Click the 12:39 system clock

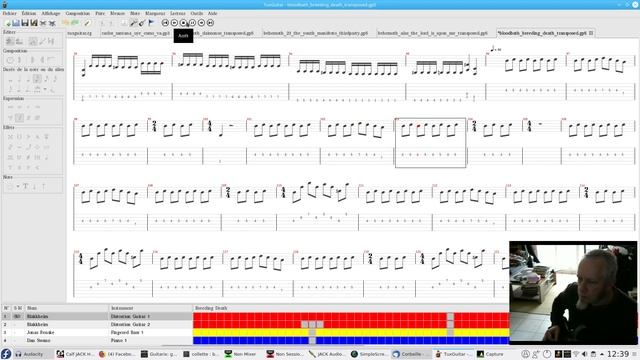pyautogui.click(x=618, y=354)
